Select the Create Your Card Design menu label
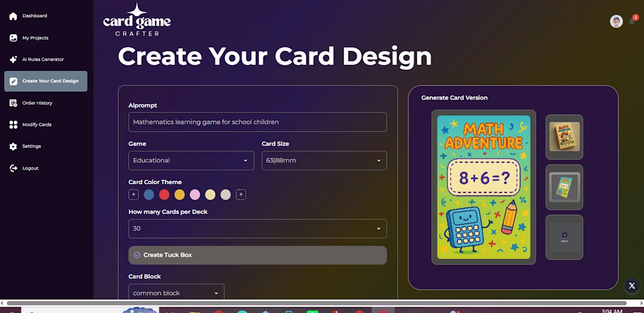 (x=50, y=81)
